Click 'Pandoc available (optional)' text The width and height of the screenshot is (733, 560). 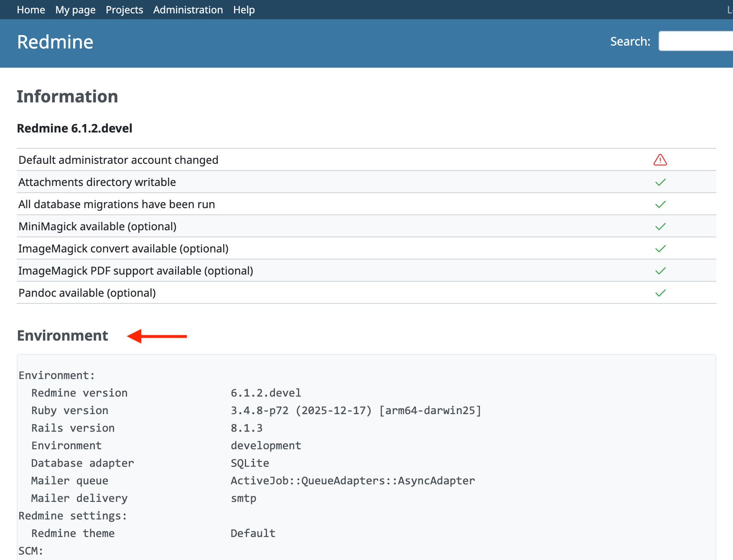(87, 293)
